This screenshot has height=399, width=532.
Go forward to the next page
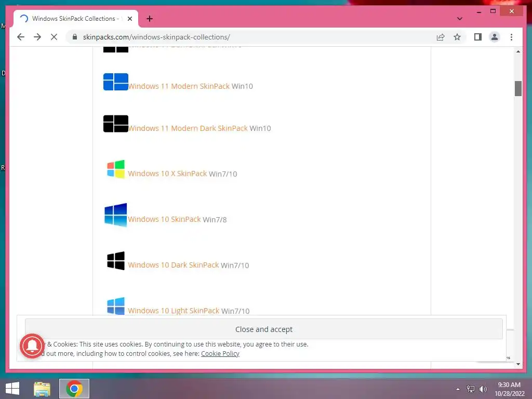(37, 37)
